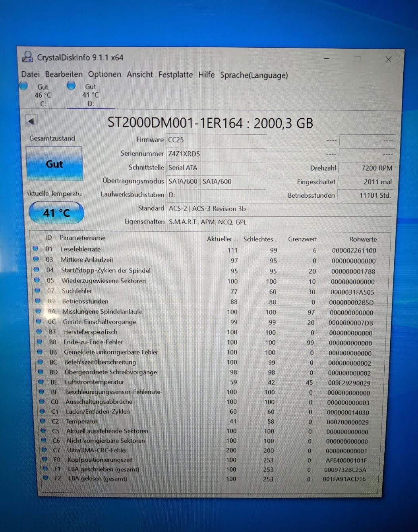Viewport: 418px width, 532px height.
Task: Click the 41 °C temperature button
Action: pyautogui.click(x=56, y=213)
